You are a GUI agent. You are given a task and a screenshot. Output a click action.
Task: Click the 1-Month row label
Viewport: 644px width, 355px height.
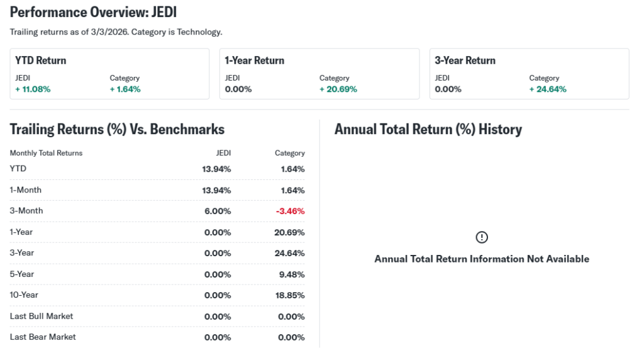(26, 190)
